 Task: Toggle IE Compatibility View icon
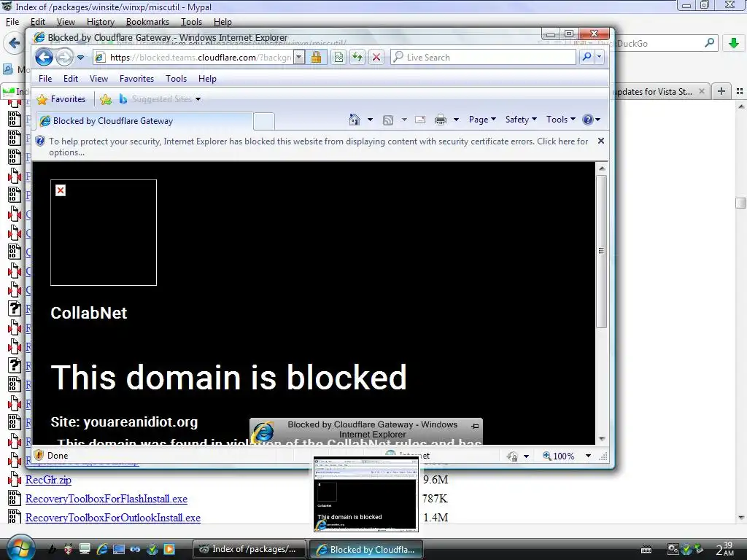(x=338, y=57)
